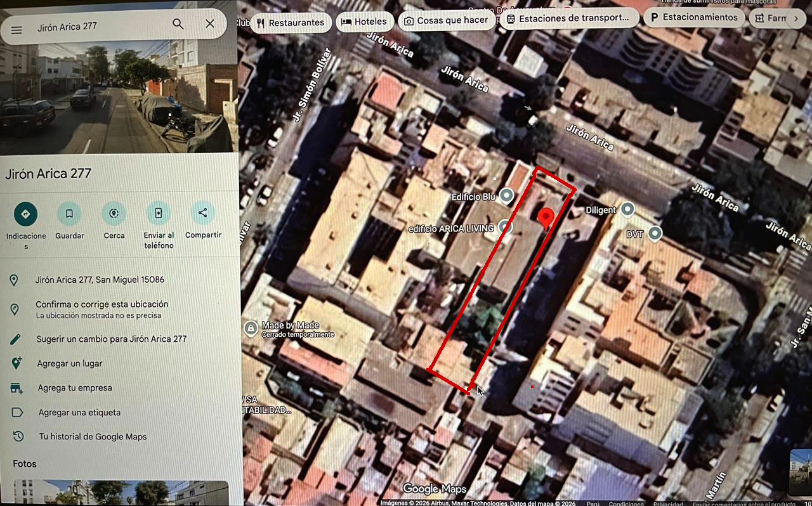The height and width of the screenshot is (506, 812).
Task: Open Tu historial de Google Maps
Action: point(93,436)
